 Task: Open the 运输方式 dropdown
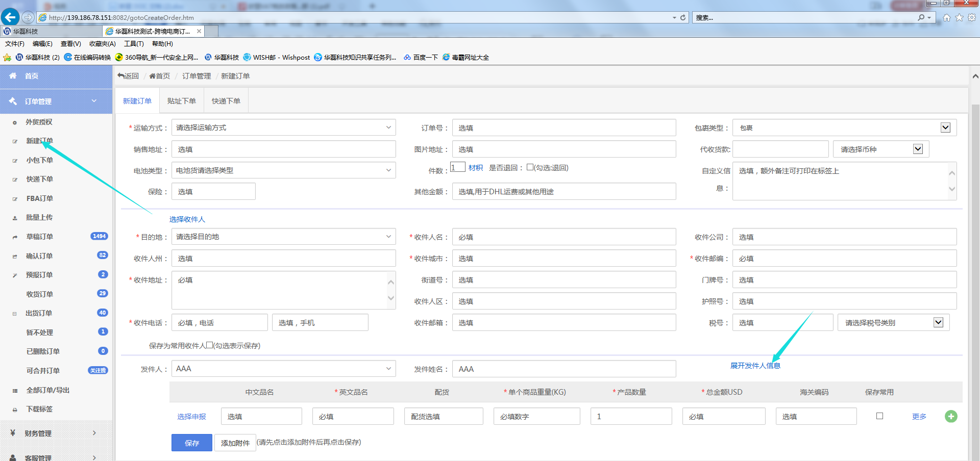click(x=283, y=127)
